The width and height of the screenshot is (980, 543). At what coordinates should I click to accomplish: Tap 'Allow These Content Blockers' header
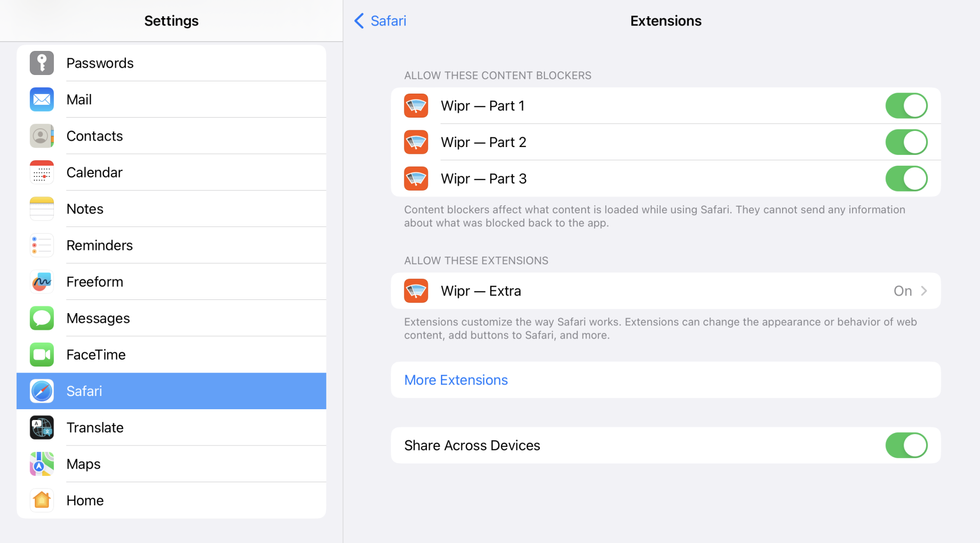pos(497,75)
